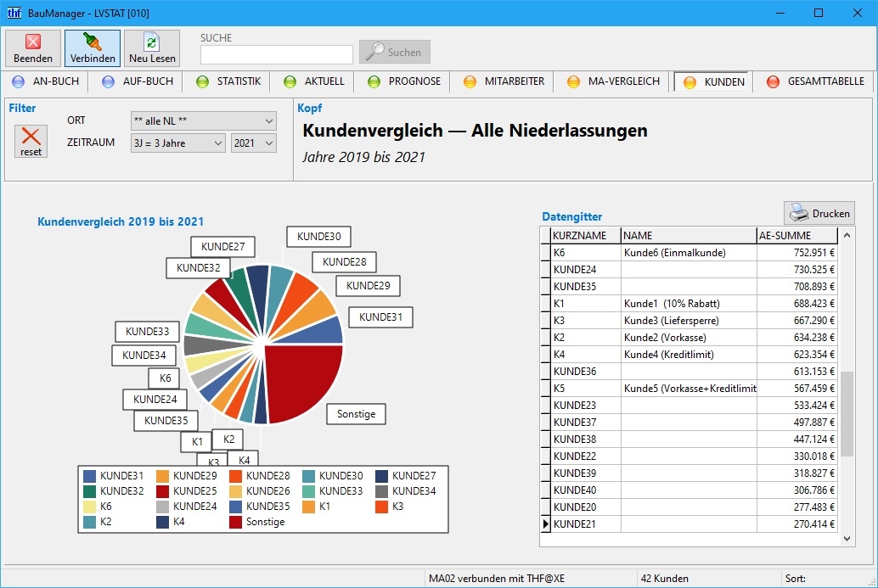Click the KUNDE31 pie chart label

[x=380, y=317]
